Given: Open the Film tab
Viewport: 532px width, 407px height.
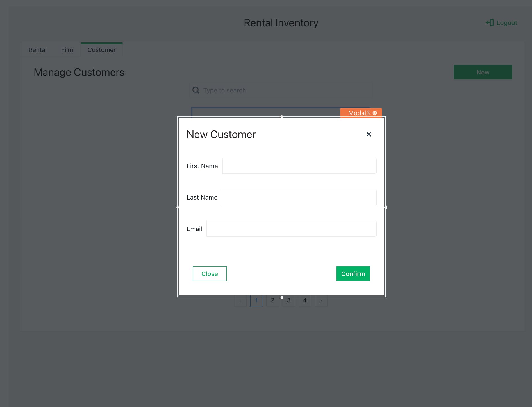Looking at the screenshot, I should click(67, 50).
